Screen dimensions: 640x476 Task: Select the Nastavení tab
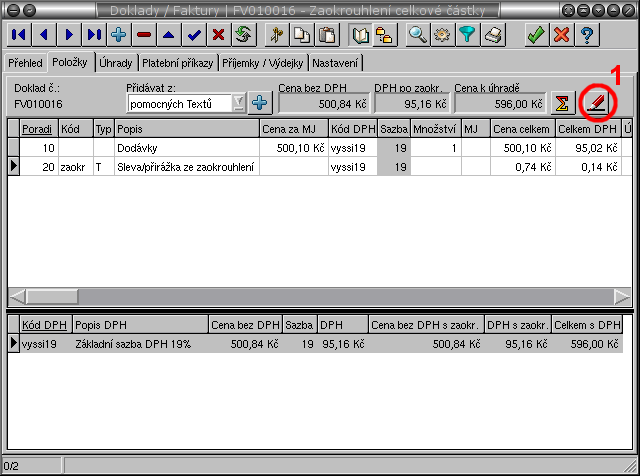pos(336,63)
